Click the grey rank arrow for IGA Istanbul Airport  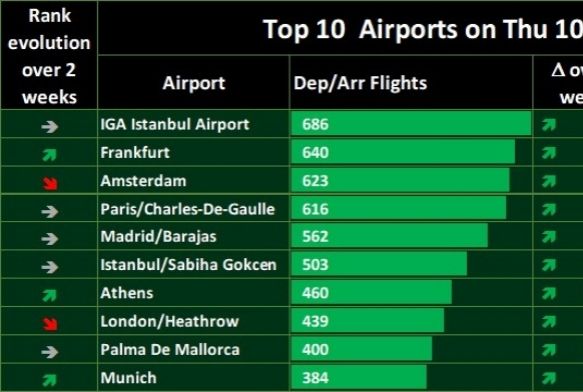click(x=49, y=127)
